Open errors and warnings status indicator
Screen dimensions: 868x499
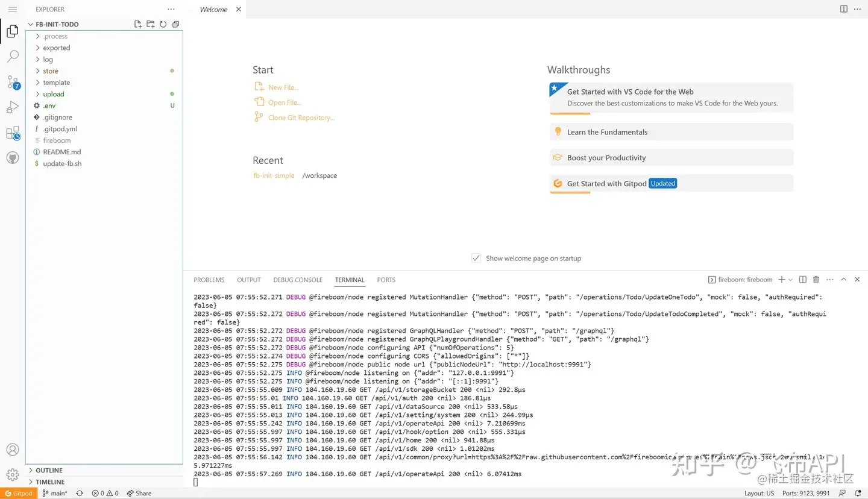tap(105, 493)
